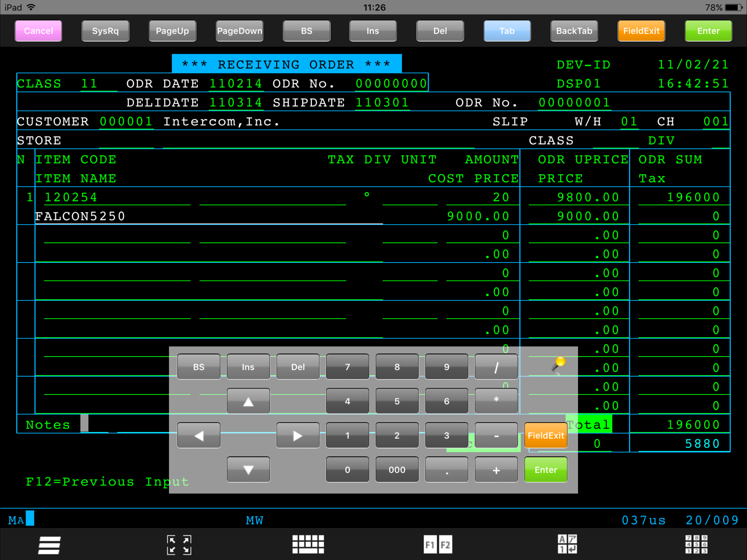Tap the plus key on keypad
This screenshot has width=747, height=560.
pyautogui.click(x=496, y=469)
